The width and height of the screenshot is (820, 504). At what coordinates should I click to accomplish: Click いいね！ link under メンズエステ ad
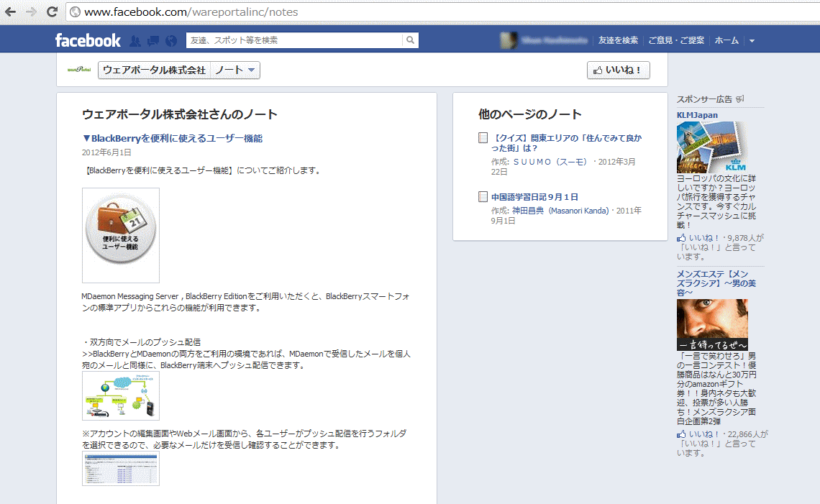(x=704, y=434)
